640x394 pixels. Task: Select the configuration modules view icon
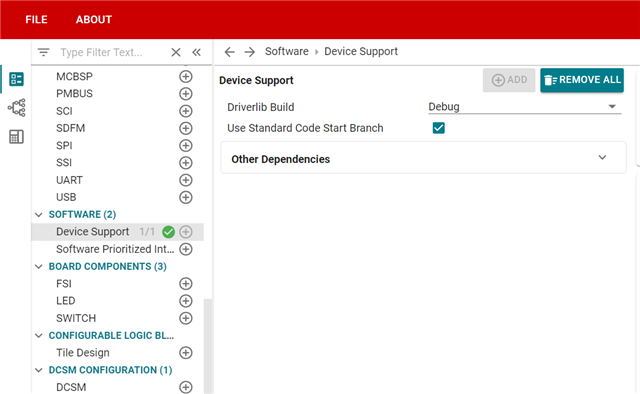coord(16,79)
